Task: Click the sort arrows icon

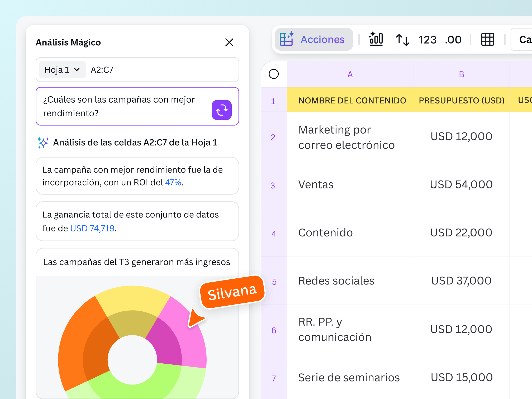Action: [402, 40]
